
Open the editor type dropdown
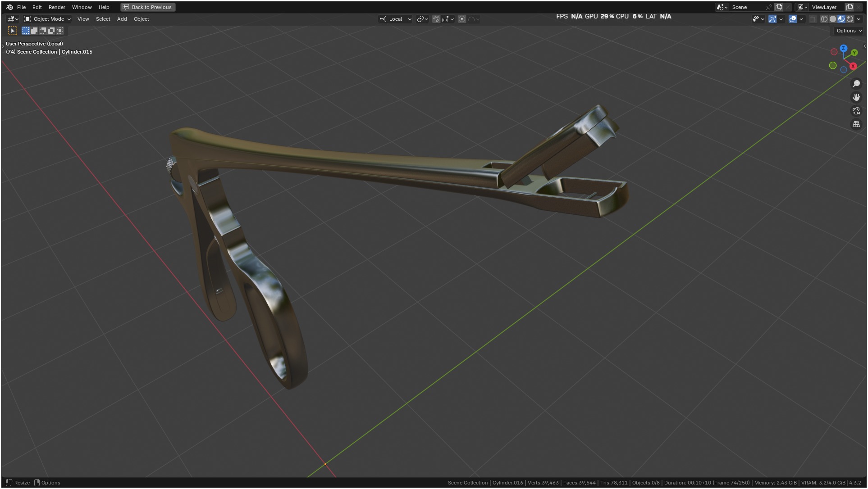pos(13,19)
